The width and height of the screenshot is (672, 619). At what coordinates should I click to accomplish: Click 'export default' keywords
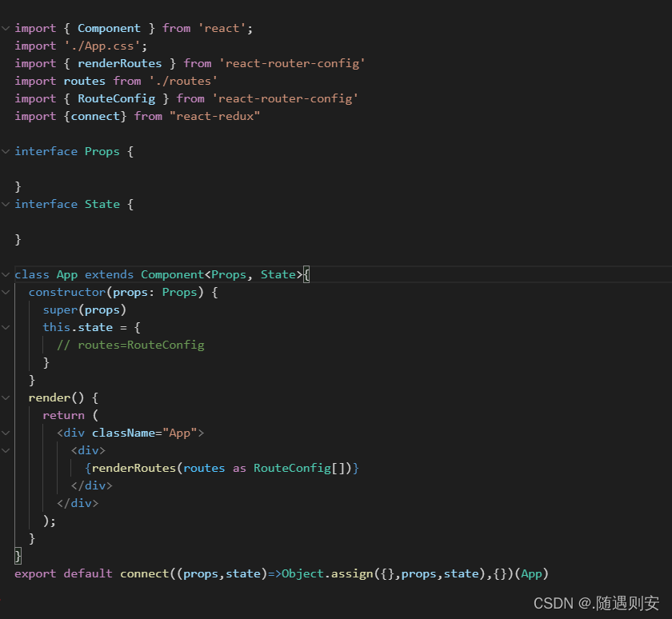[63, 573]
